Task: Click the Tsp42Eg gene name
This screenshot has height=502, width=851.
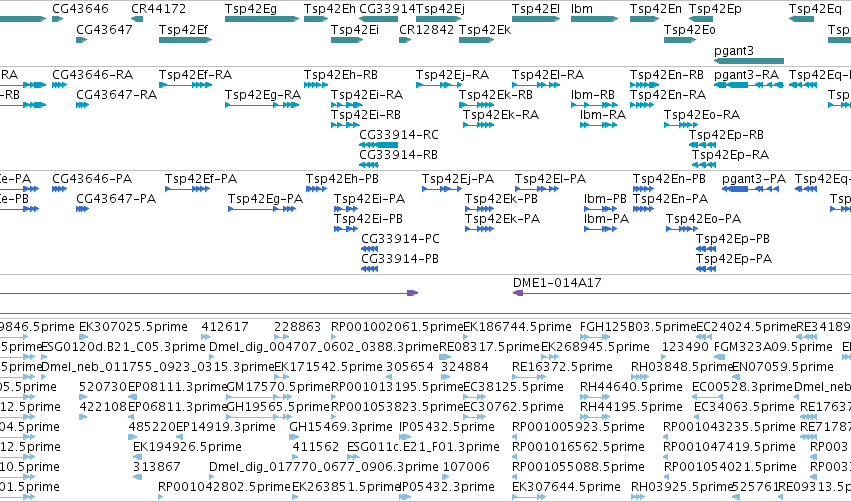Action: pos(251,9)
